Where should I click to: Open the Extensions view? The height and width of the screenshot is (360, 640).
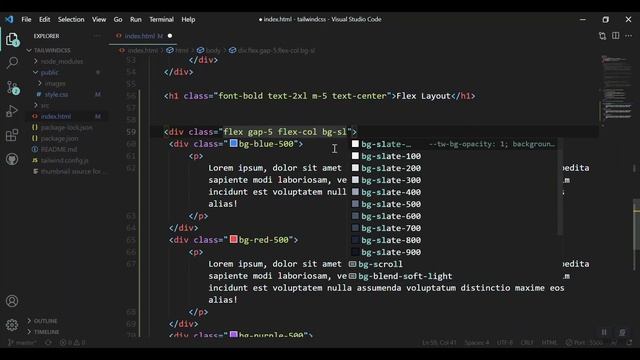point(12,135)
